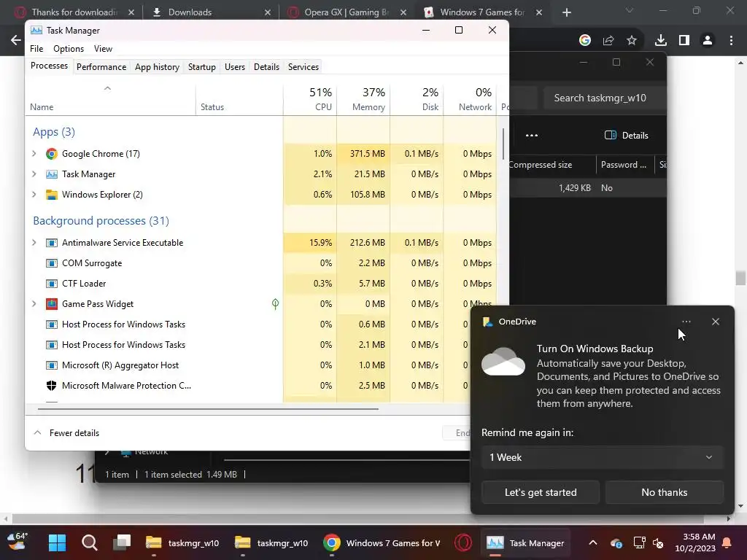Viewport: 747px width, 560px height.
Task: Click the clock showing 3:58 AM
Action: coord(695,542)
